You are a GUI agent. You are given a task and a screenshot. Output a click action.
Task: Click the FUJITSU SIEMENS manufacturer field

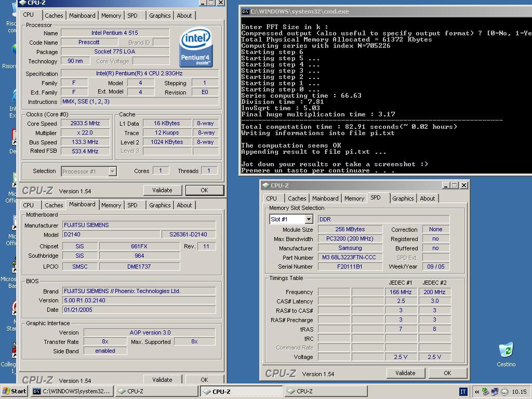coord(139,225)
